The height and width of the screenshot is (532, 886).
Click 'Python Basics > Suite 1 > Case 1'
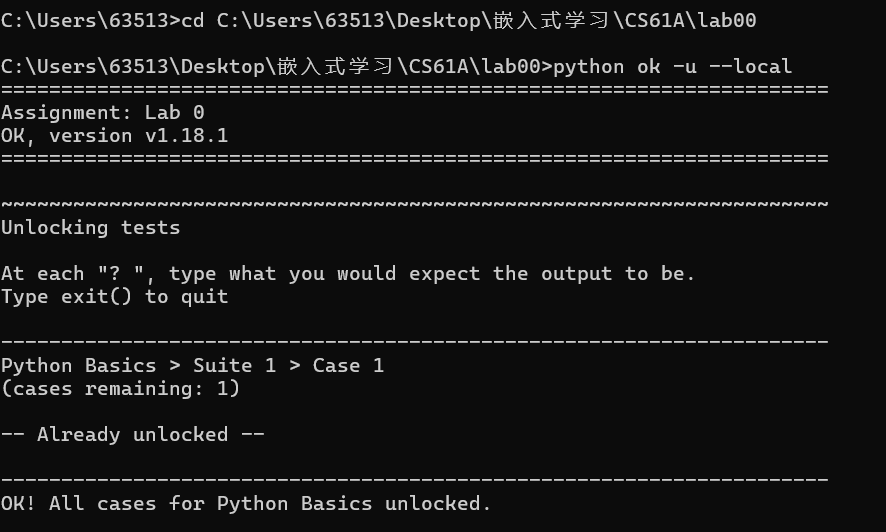pyautogui.click(x=192, y=365)
